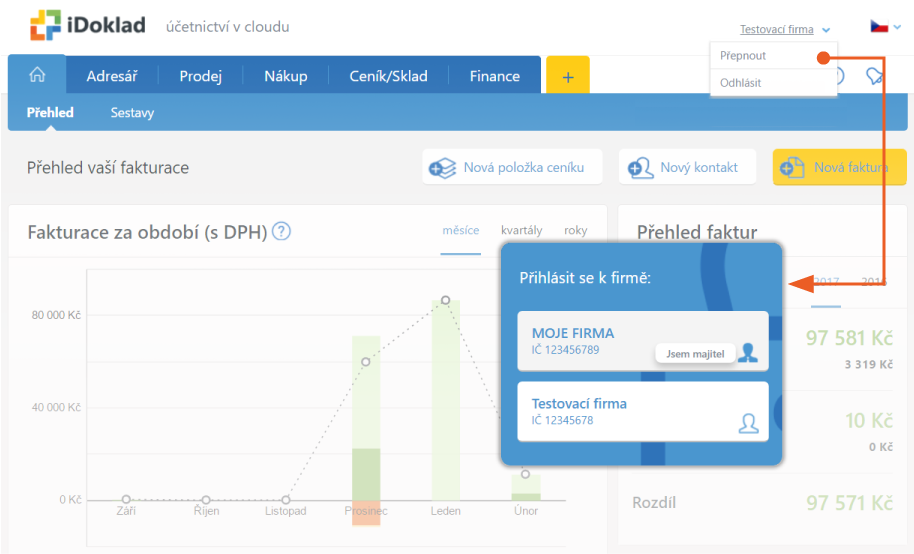Click the IČ 123456789 text

point(565,350)
